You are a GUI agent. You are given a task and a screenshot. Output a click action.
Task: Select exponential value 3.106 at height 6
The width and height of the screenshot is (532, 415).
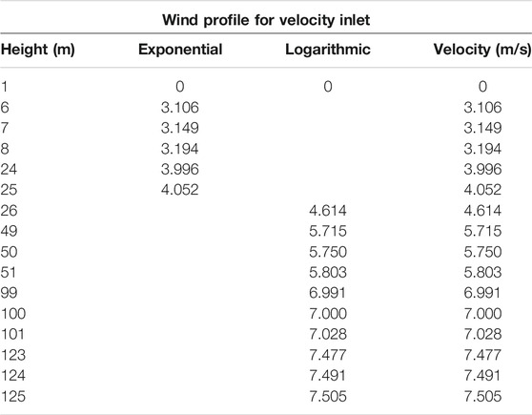click(x=180, y=108)
